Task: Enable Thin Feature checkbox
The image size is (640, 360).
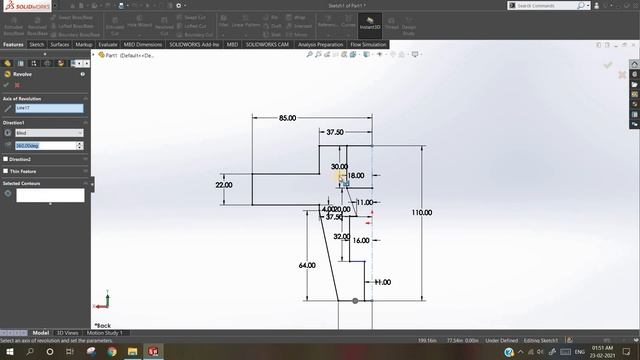Action: tap(5, 171)
